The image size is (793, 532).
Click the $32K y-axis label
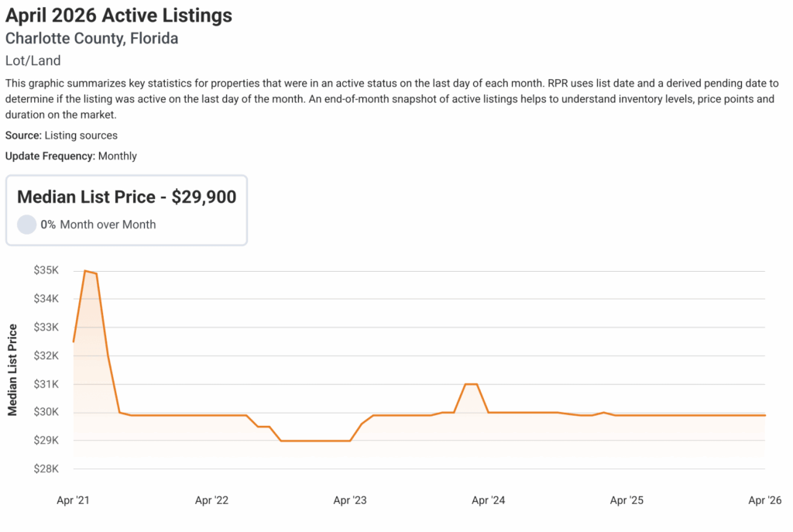coord(46,355)
